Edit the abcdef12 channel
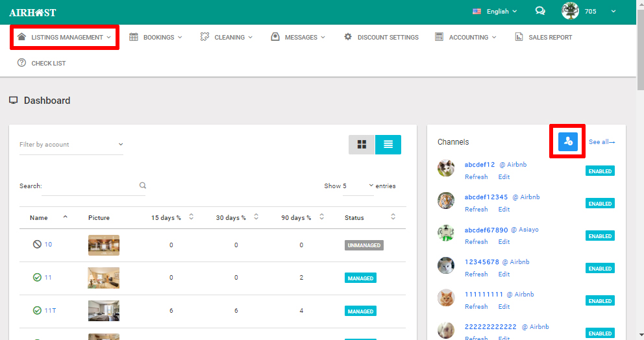 504,177
